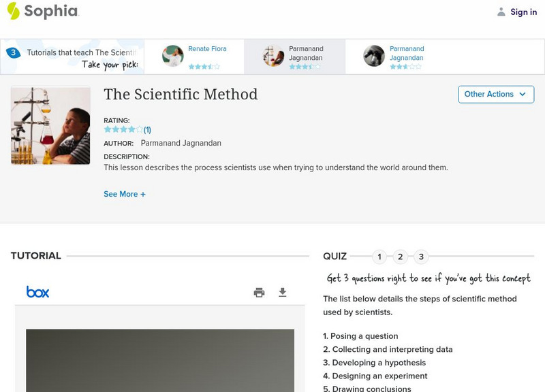Image resolution: width=545 pixels, height=392 pixels.
Task: Open Renate Flora's tutorial link
Action: (x=207, y=49)
